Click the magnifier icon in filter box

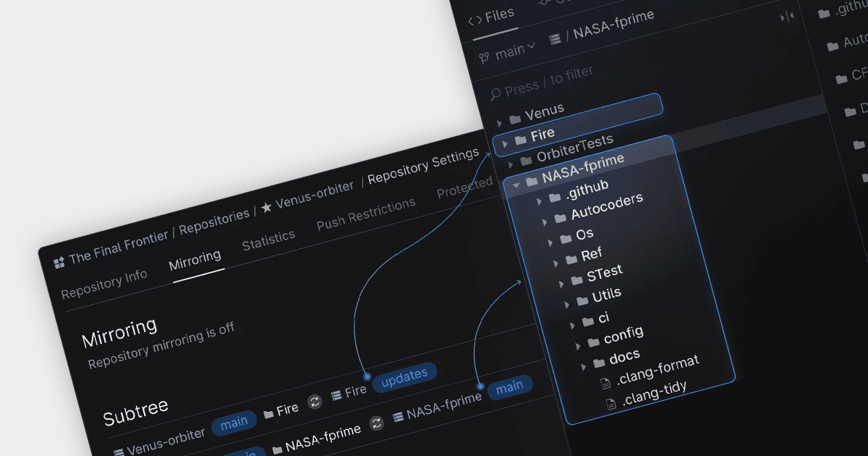click(495, 93)
